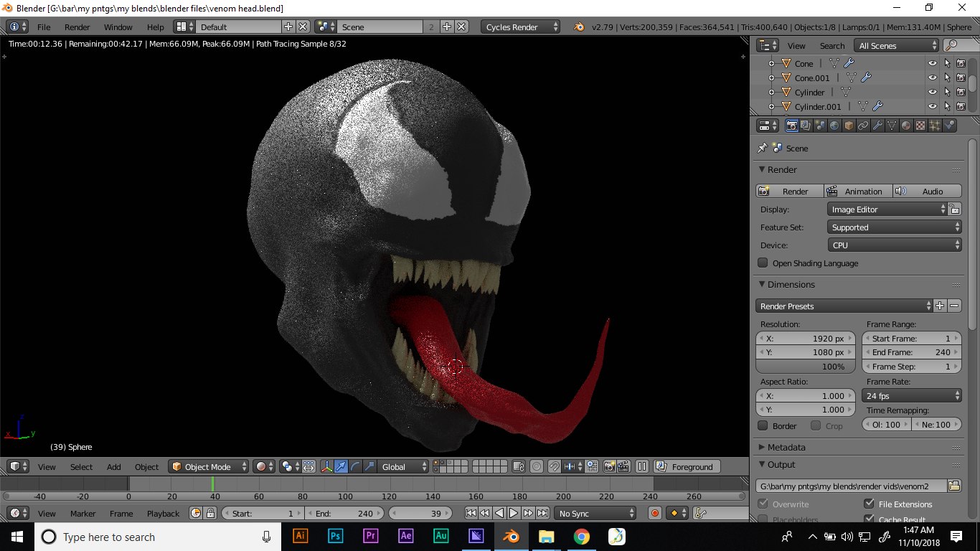The height and width of the screenshot is (551, 980).
Task: Select the World properties globe icon
Action: coord(834,125)
